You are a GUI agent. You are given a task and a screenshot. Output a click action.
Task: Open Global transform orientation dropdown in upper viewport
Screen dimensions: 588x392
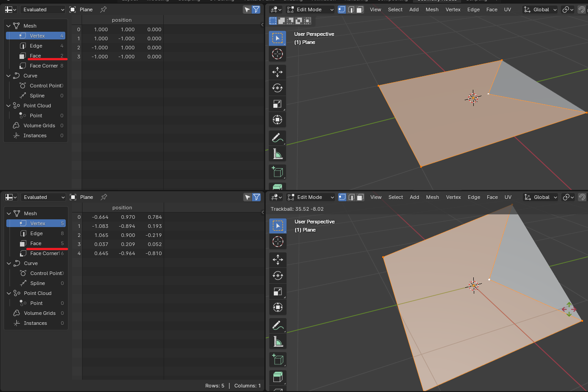[x=540, y=10]
